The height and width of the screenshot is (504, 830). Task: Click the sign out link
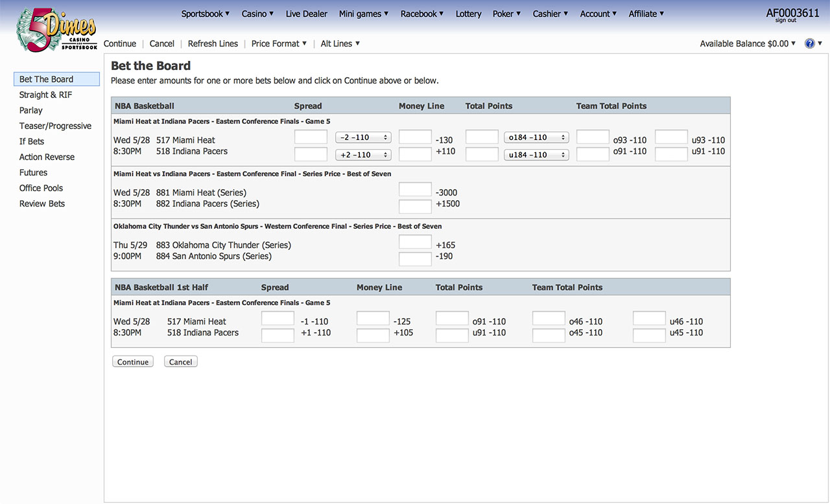pos(785,21)
